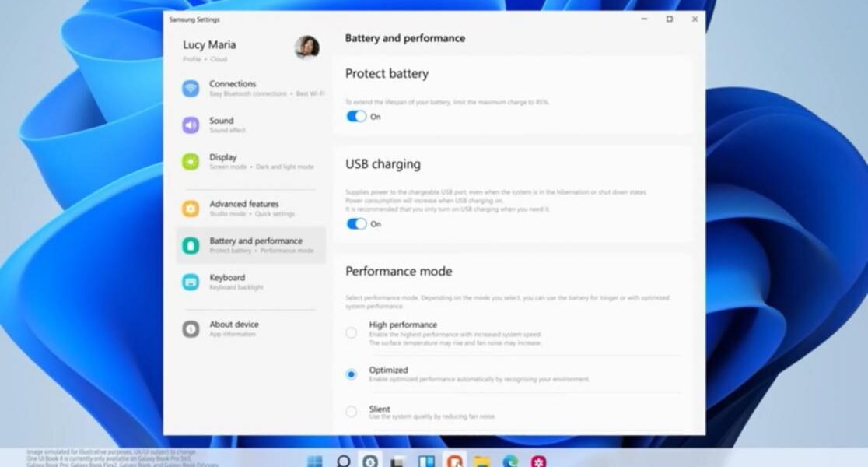Go to About device page

(250, 329)
